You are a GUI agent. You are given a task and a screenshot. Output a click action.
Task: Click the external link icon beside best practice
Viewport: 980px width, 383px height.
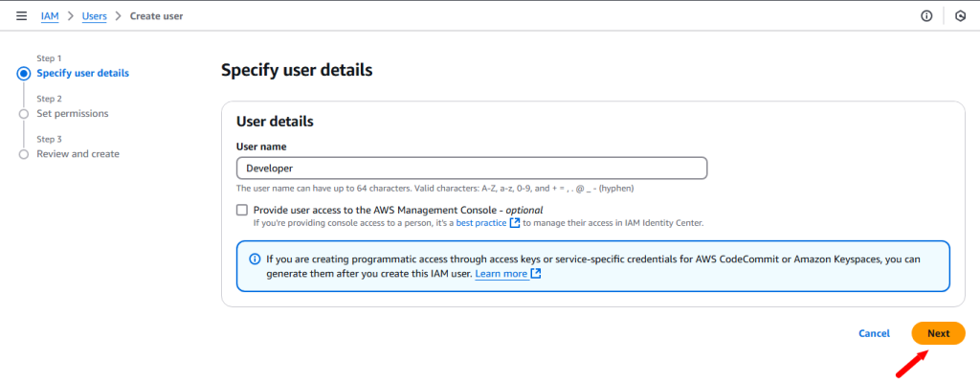coord(514,223)
